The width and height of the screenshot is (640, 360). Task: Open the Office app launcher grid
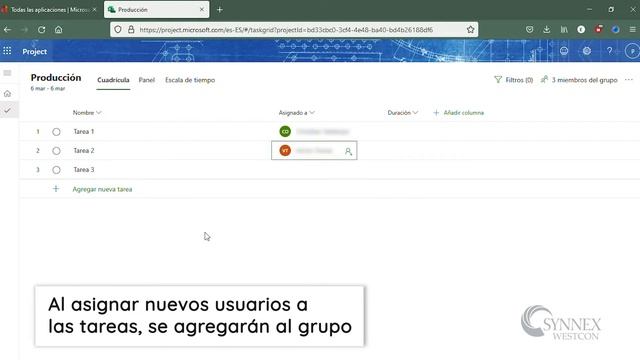coord(7,51)
